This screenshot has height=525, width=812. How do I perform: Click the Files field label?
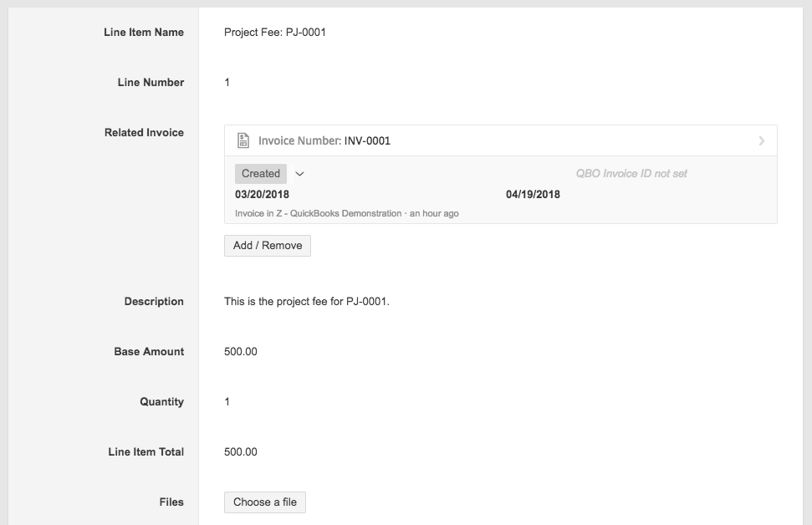(171, 502)
